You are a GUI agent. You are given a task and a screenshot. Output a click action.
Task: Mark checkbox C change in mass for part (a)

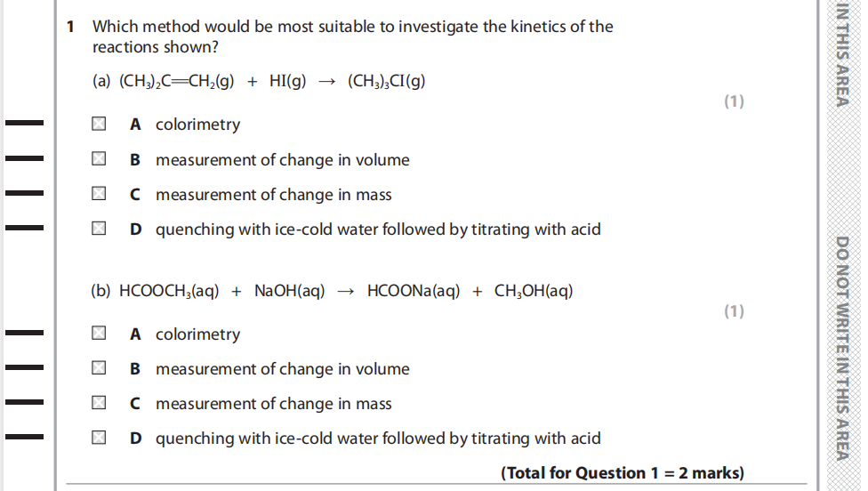pos(100,195)
